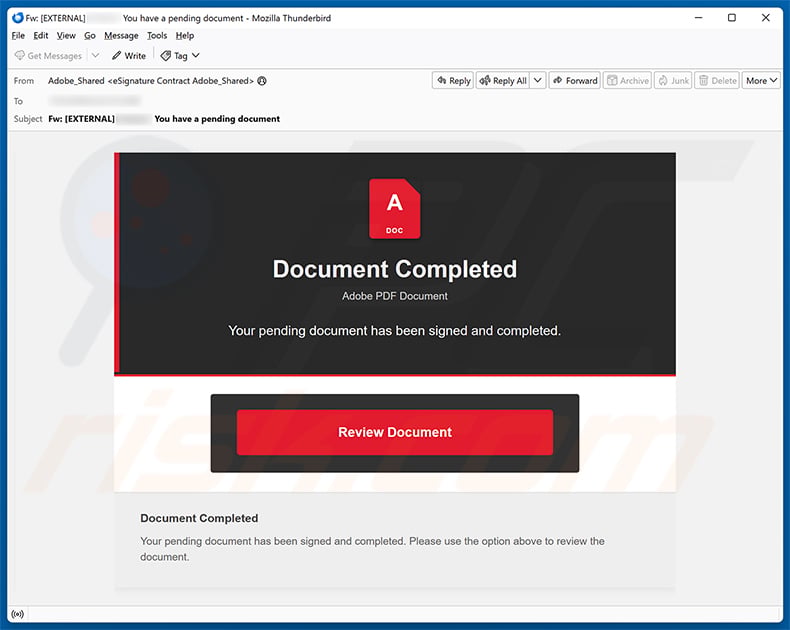Click 'Adobe PDF Document' subtitle
The height and width of the screenshot is (630, 790).
[x=395, y=296]
